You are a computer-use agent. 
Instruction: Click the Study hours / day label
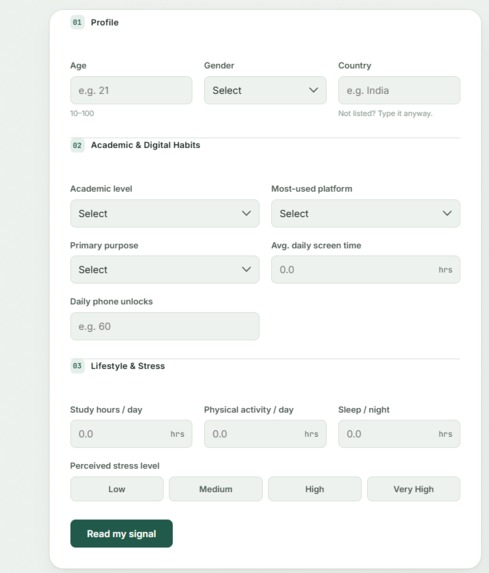pos(106,410)
